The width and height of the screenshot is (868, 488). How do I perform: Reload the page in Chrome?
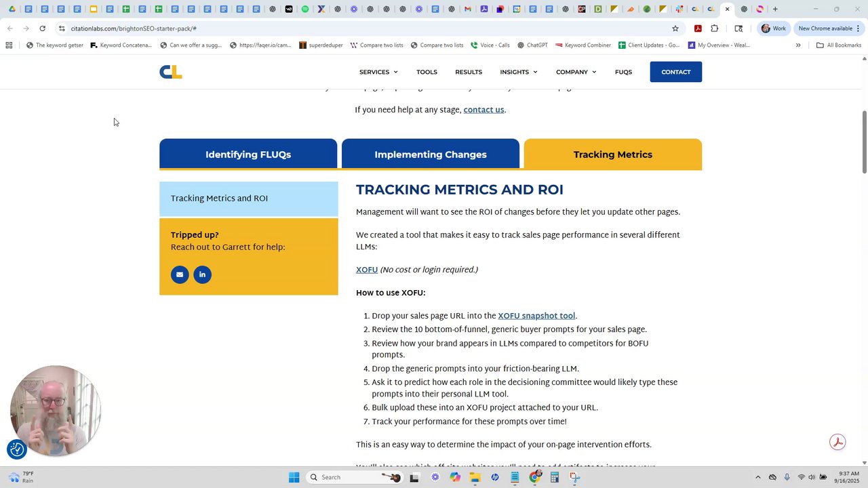pyautogui.click(x=42, y=28)
